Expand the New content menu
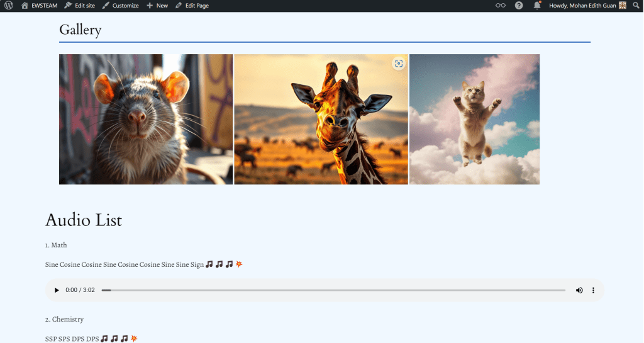The width and height of the screenshot is (644, 343). [157, 6]
